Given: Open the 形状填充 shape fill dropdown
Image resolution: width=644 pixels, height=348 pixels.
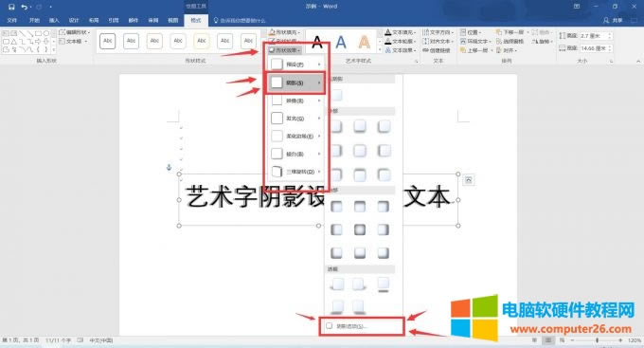Looking at the screenshot, I should point(285,32).
